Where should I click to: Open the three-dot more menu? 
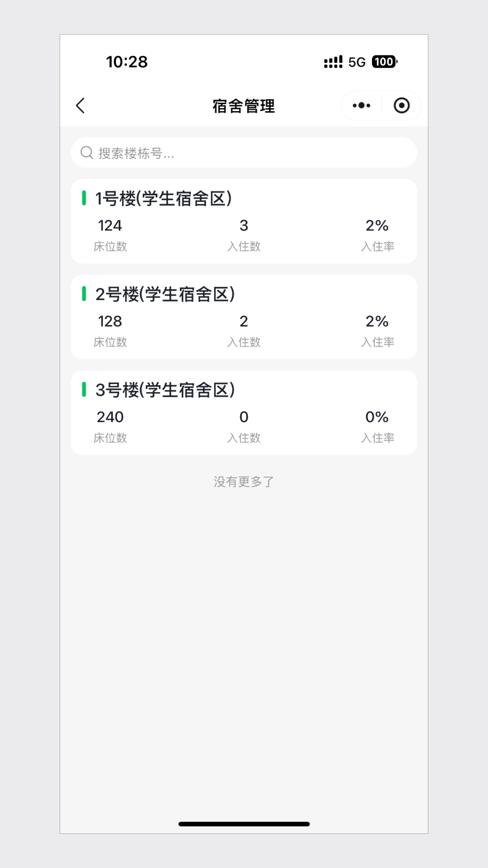[x=361, y=106]
